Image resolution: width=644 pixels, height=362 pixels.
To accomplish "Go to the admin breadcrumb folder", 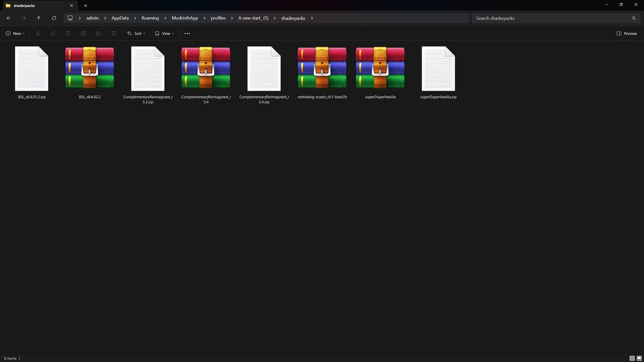I will (x=93, y=18).
